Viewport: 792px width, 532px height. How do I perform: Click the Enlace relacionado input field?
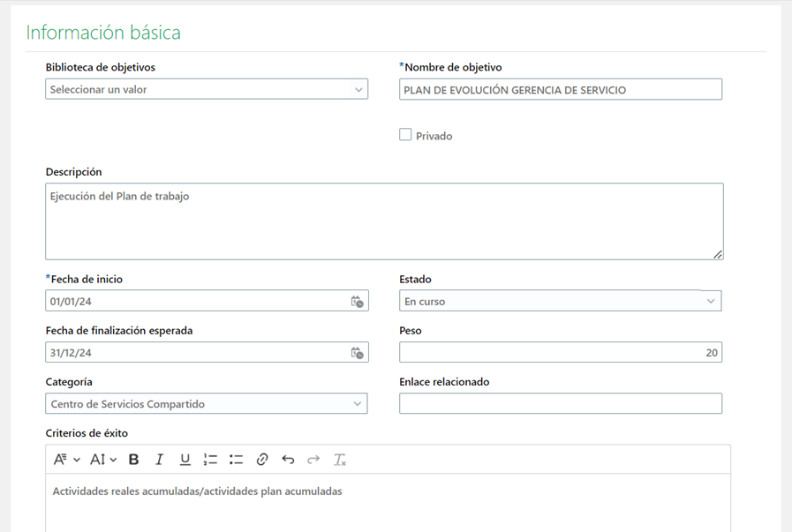coord(560,404)
